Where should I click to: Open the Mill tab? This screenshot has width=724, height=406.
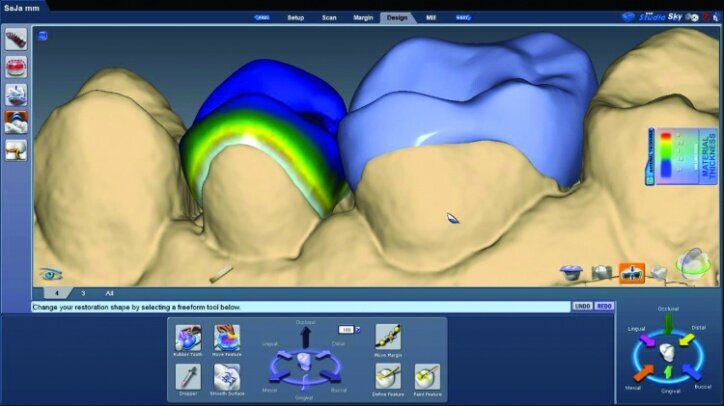coord(431,17)
